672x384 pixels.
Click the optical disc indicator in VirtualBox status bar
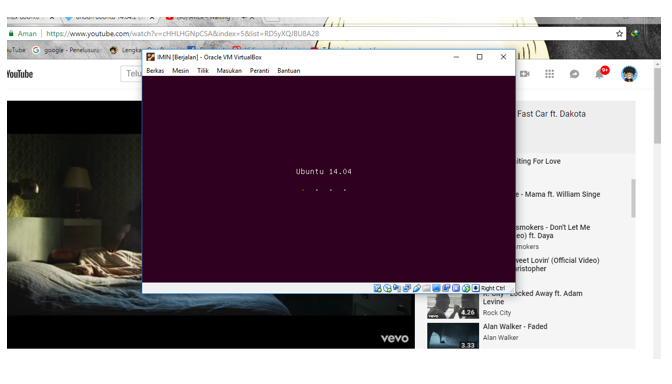coord(387,288)
